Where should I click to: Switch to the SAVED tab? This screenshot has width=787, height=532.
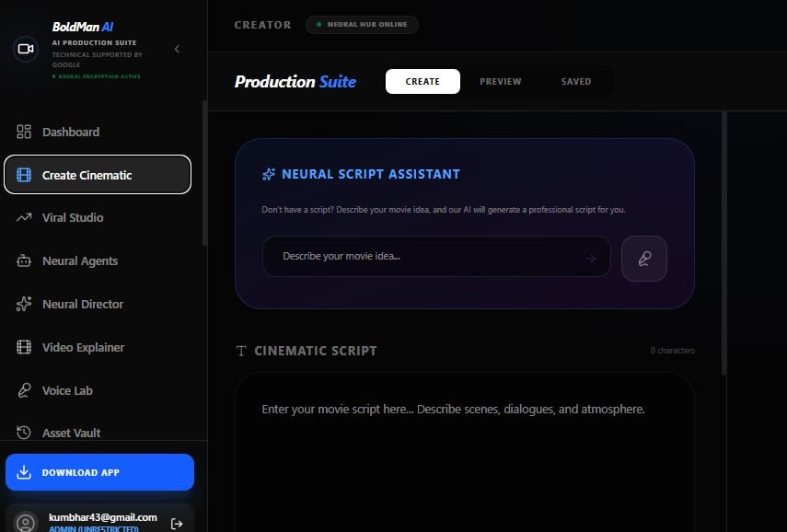tap(575, 81)
